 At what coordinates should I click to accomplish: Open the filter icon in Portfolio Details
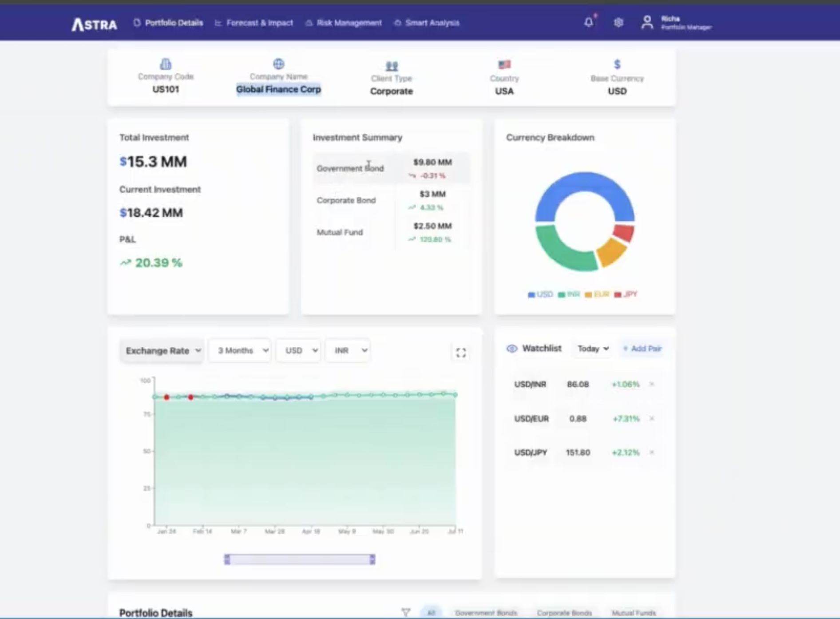pos(405,612)
